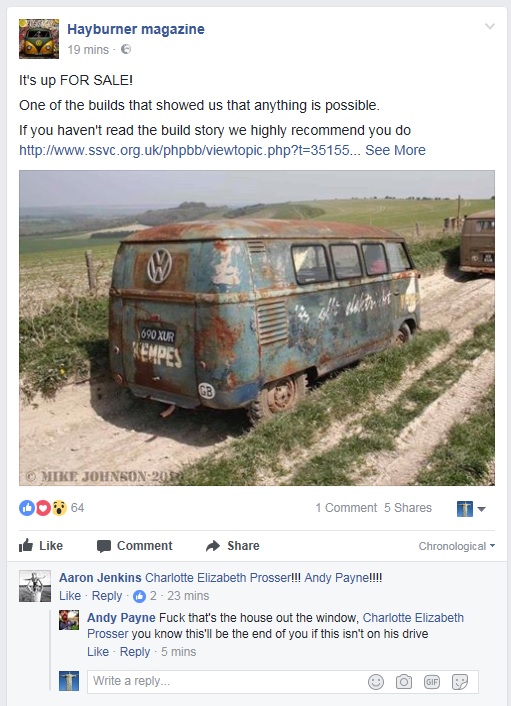Click the Comment button on the post

135,546
